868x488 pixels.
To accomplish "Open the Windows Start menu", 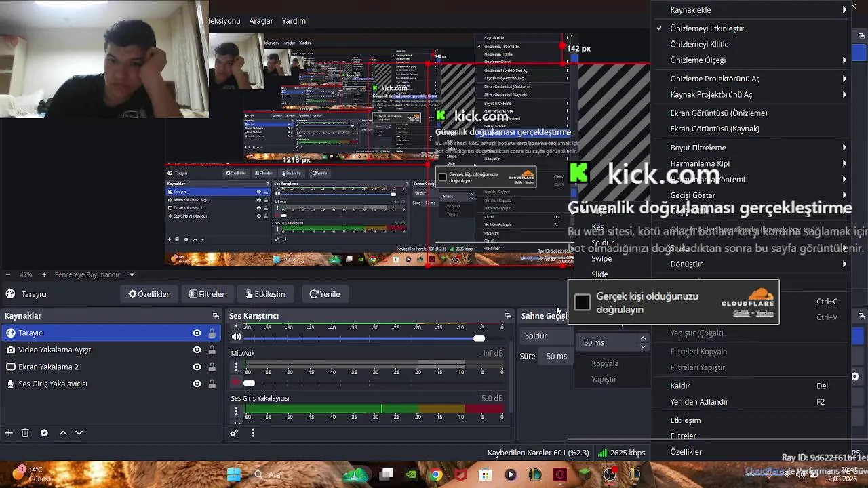I will [x=234, y=474].
